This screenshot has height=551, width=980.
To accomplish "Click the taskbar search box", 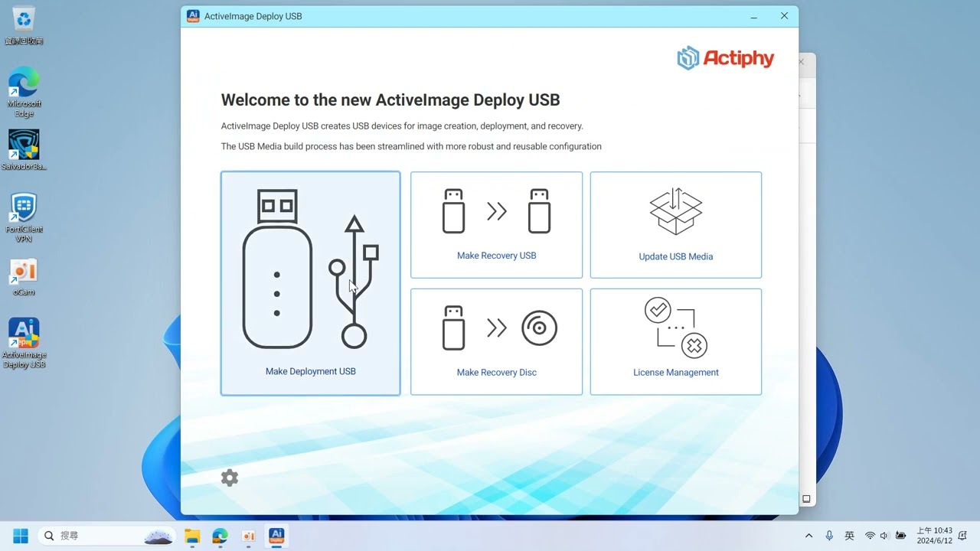I will tap(107, 536).
